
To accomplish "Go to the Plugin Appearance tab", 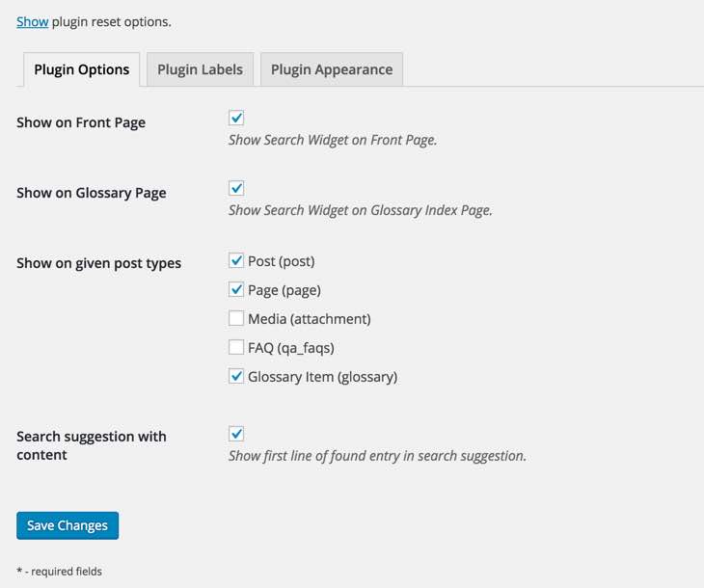I will (332, 69).
